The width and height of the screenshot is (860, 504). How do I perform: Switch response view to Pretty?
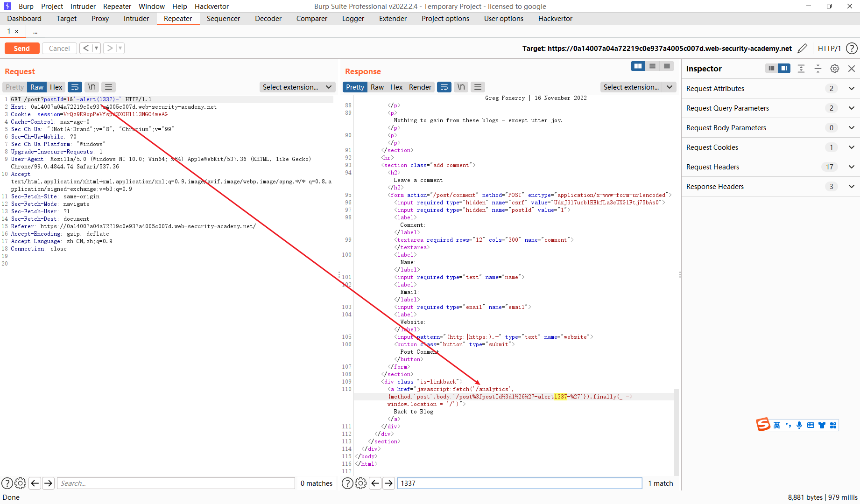click(x=355, y=87)
